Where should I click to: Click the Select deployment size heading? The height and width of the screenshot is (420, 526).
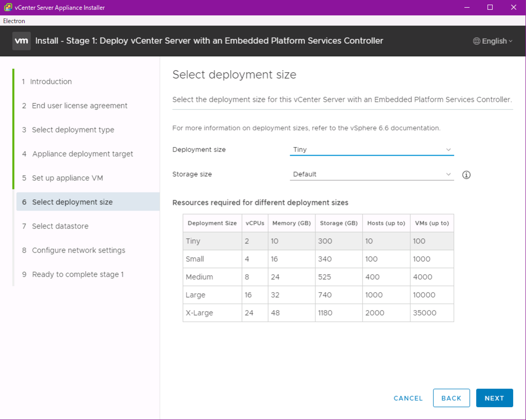(234, 74)
